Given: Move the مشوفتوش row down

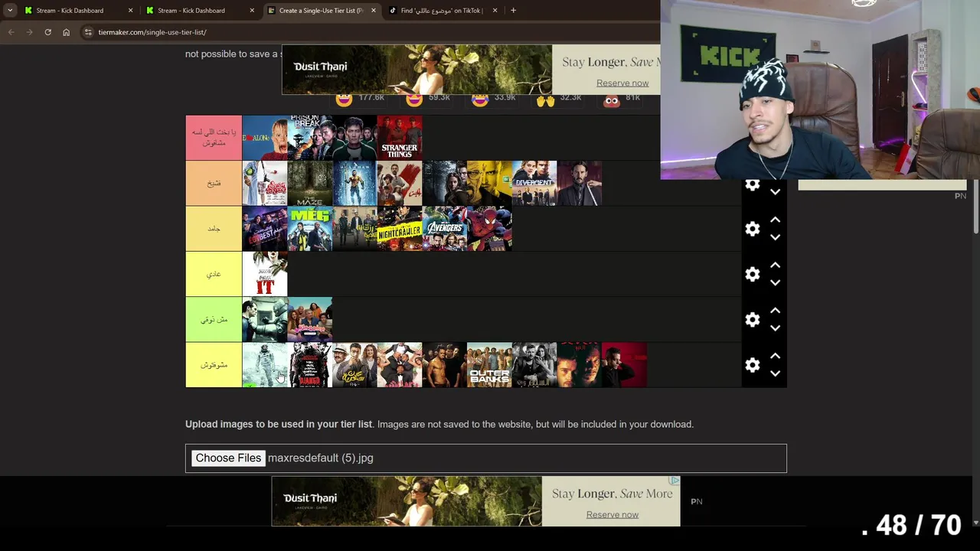Looking at the screenshot, I should 775,373.
